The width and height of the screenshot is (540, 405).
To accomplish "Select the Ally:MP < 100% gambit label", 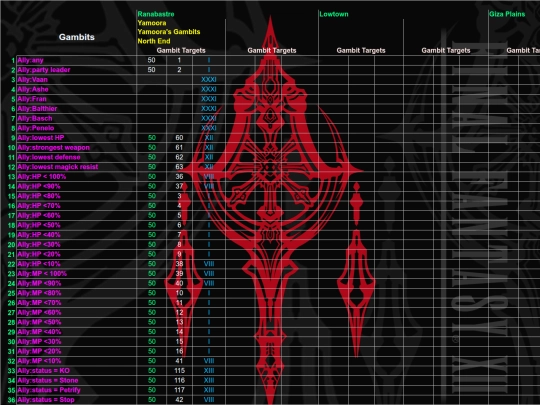I will (x=42, y=274).
